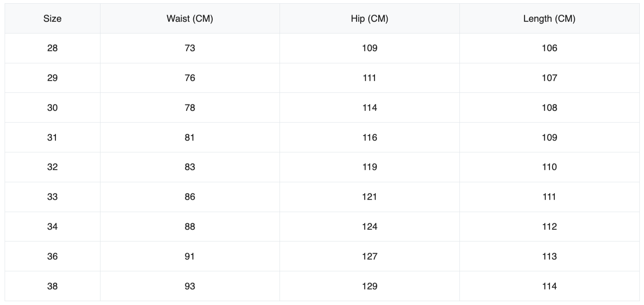Click the size 29 row label

52,78
